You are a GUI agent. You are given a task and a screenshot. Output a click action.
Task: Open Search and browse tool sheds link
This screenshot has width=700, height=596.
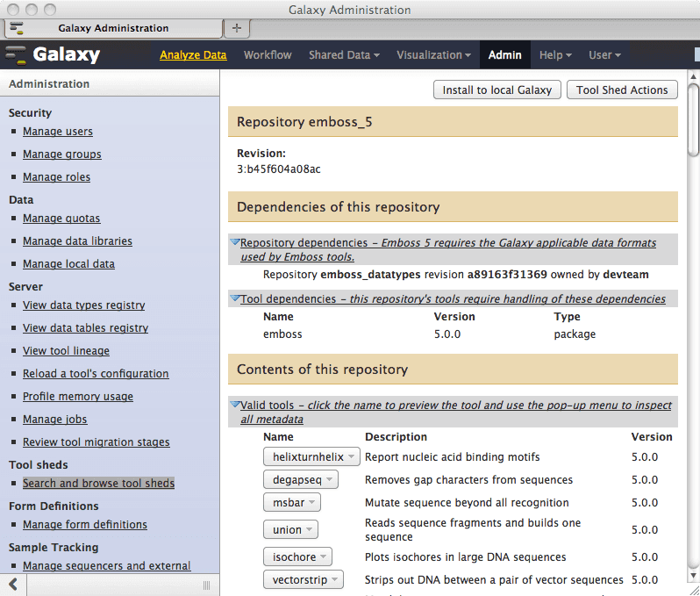[x=98, y=484]
